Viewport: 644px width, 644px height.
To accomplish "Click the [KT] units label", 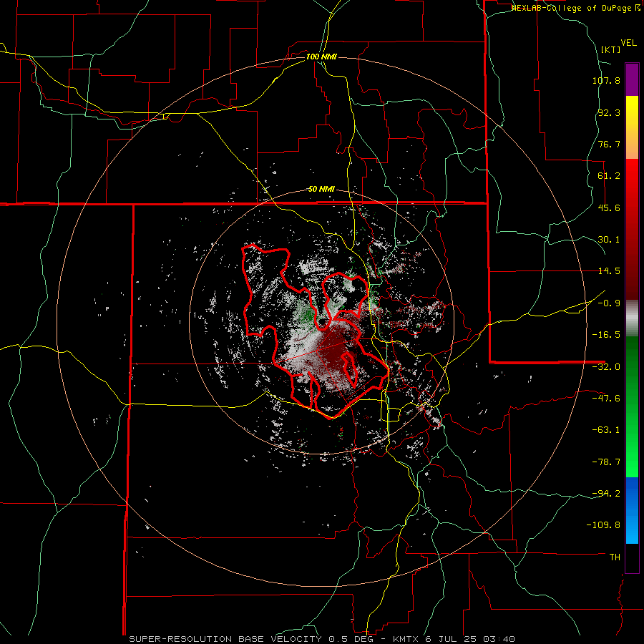I will point(611,49).
